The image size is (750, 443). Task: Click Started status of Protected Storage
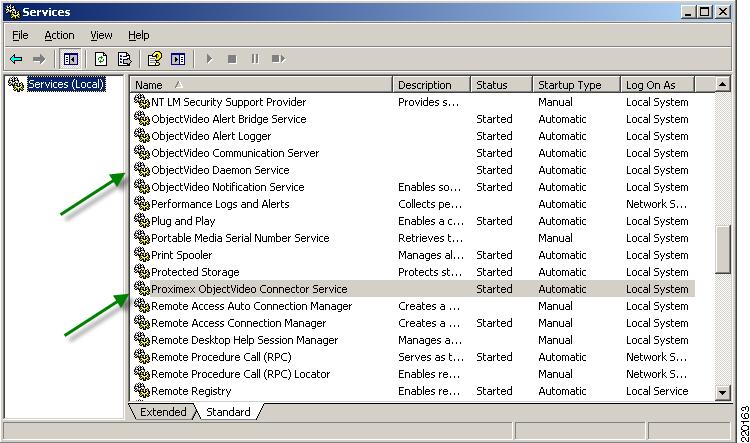click(x=494, y=272)
